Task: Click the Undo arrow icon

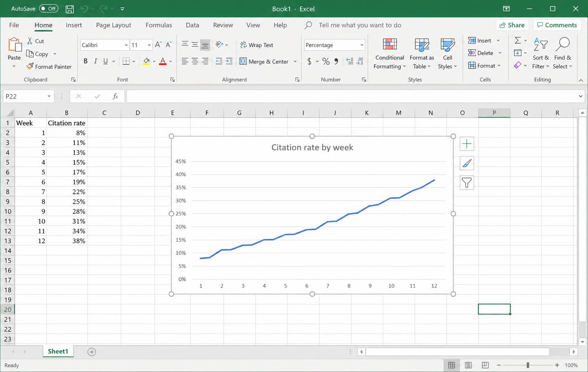Action: pyautogui.click(x=84, y=9)
